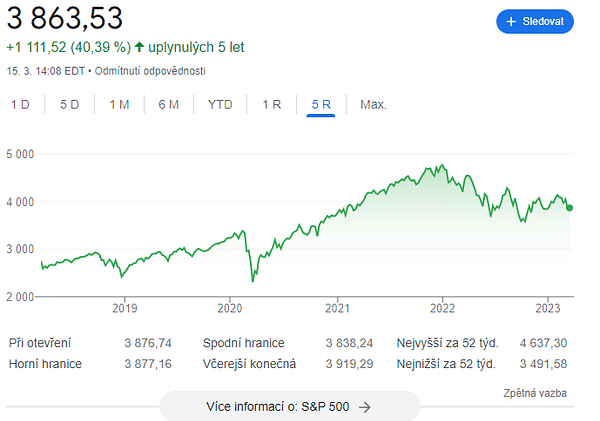Open the Odmítnutí odpovědnosti disclaimer link
The image size is (600, 421).
(x=150, y=71)
